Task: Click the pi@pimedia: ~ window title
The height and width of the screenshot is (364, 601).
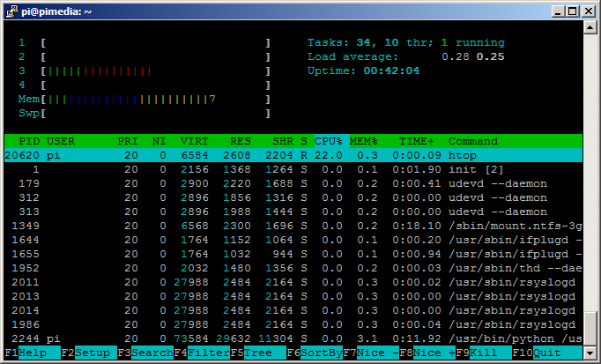Action: click(56, 11)
